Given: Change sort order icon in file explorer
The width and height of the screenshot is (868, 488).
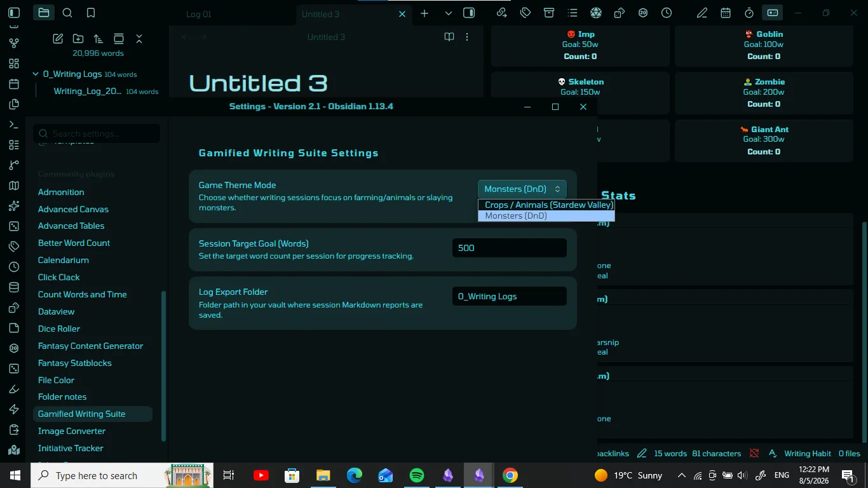Looking at the screenshot, I should tap(98, 39).
